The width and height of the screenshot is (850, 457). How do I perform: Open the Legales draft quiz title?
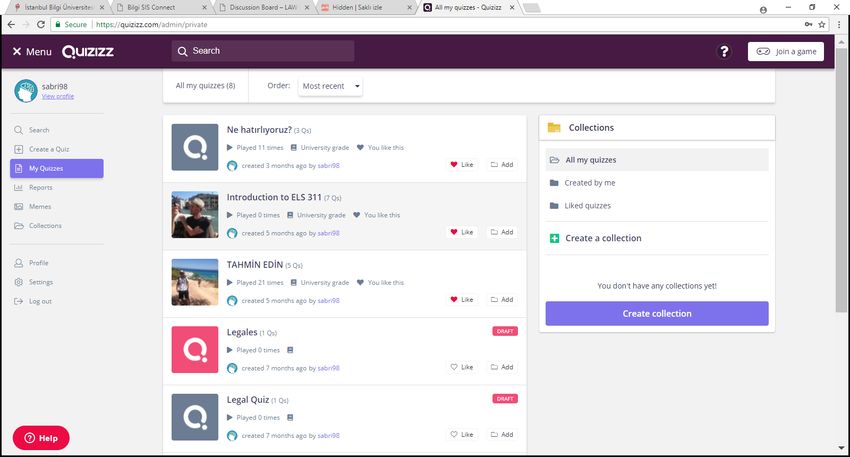coord(242,332)
